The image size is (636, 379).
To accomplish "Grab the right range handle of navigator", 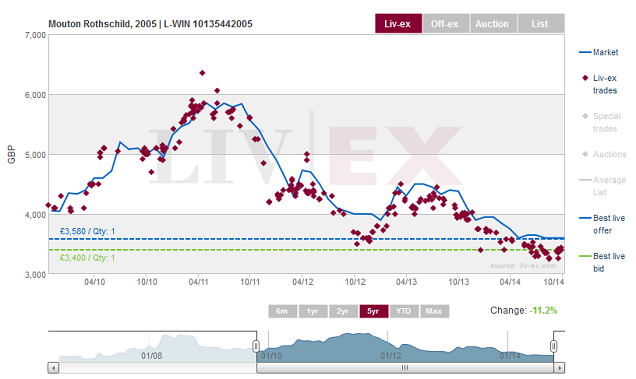I will [x=554, y=346].
